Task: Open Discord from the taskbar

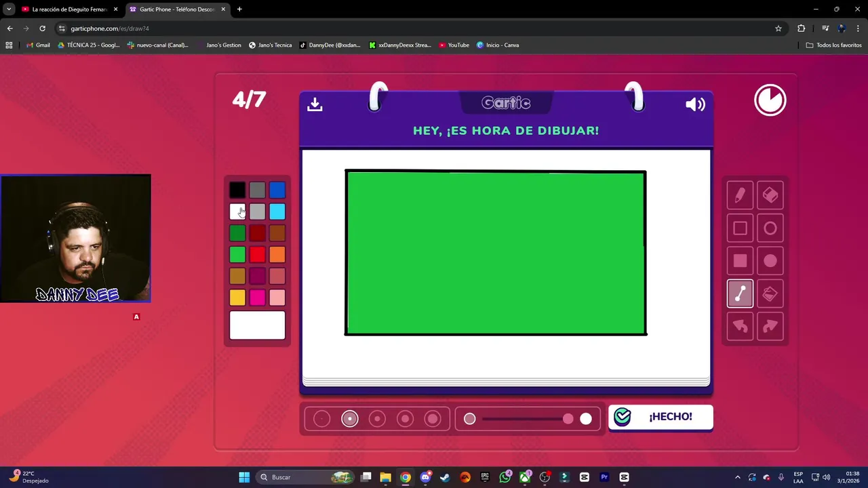Action: click(x=425, y=477)
